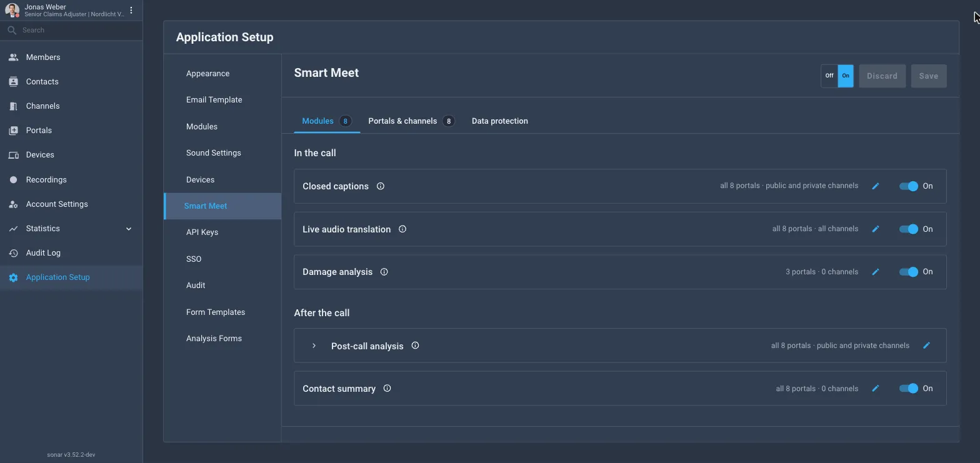Edit Damage analysis pencil icon
980x463 pixels.
(876, 272)
